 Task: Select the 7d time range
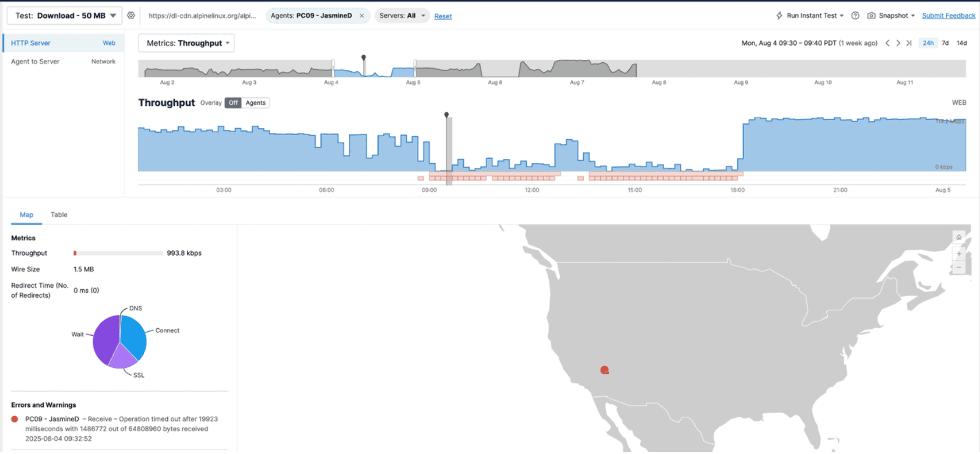point(945,43)
